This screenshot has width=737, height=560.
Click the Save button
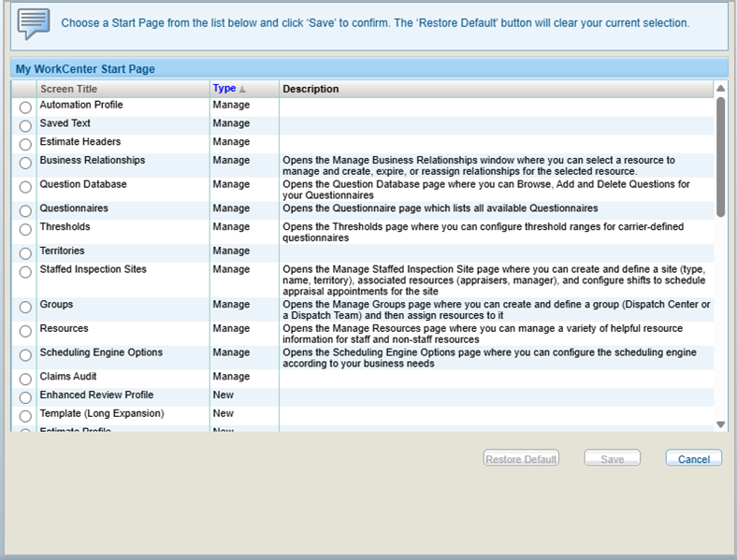coord(612,459)
